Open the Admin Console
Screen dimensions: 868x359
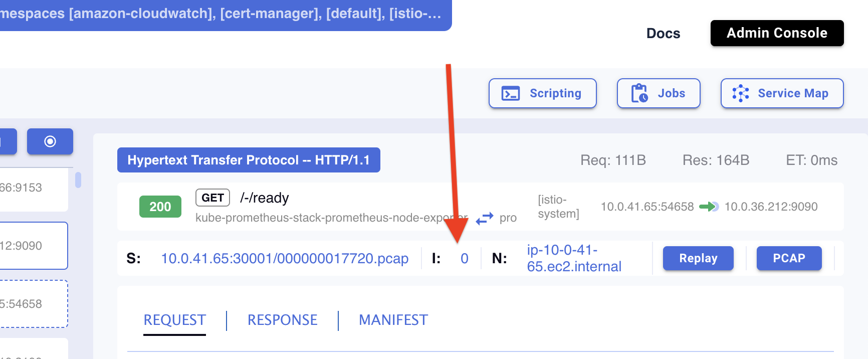776,33
